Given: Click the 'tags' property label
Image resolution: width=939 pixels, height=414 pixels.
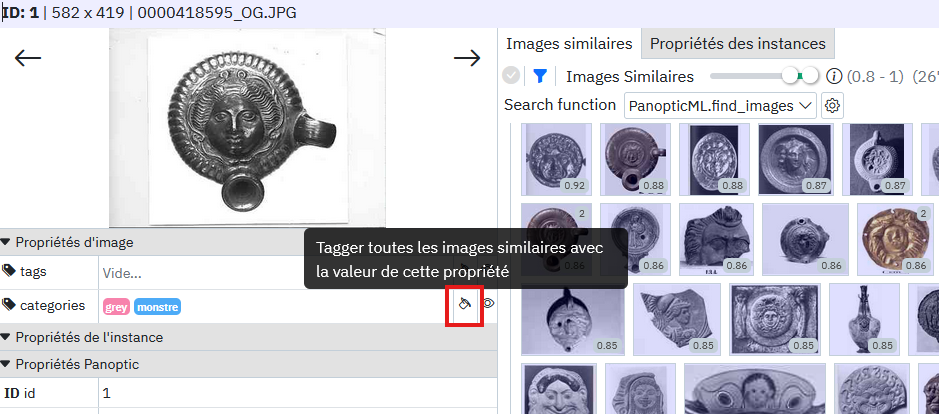Looking at the screenshot, I should point(33,271).
